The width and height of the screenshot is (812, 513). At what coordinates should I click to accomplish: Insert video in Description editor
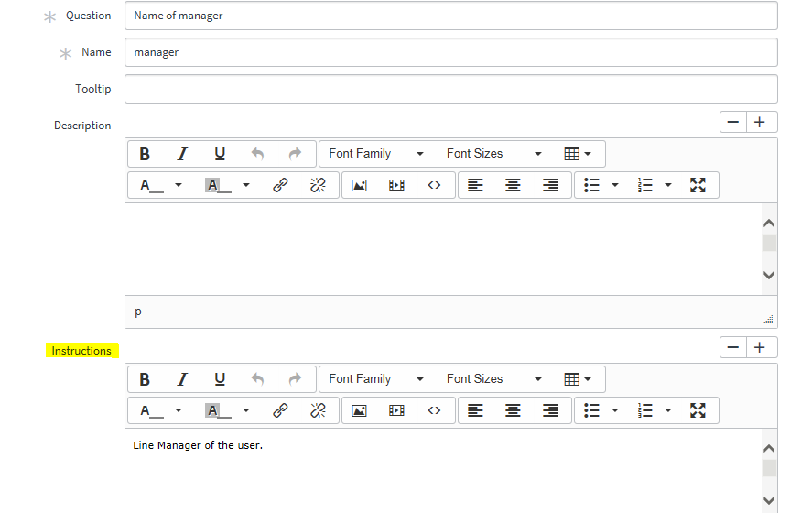pos(396,185)
